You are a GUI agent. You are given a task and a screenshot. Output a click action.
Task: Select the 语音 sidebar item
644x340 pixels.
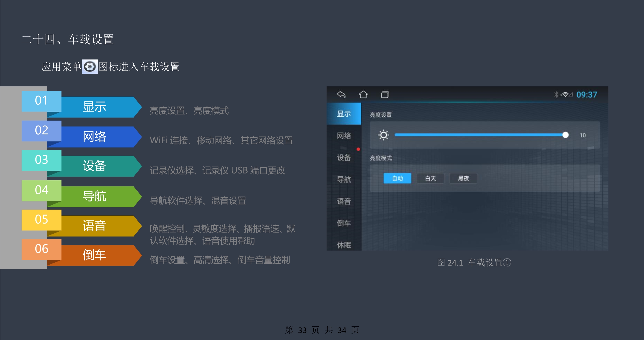344,201
